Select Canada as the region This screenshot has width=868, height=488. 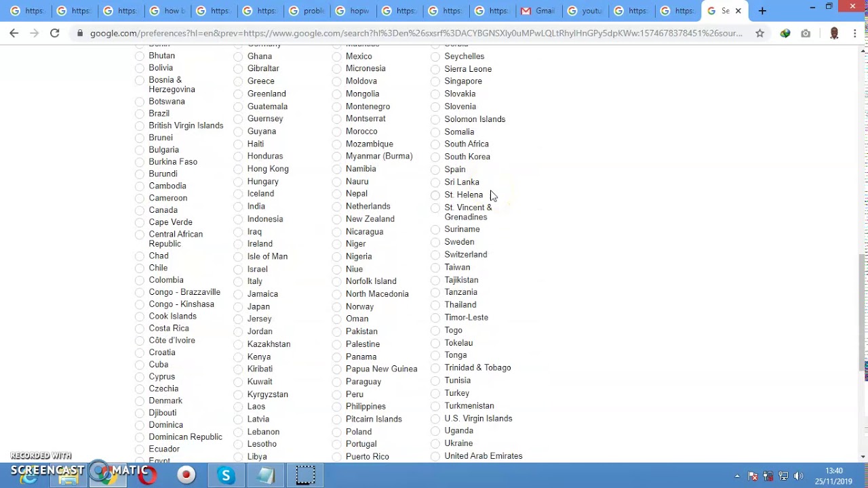click(x=140, y=211)
